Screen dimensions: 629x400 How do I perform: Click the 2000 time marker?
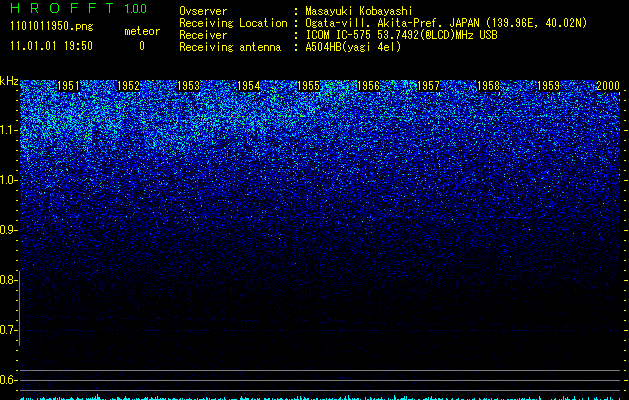(608, 86)
